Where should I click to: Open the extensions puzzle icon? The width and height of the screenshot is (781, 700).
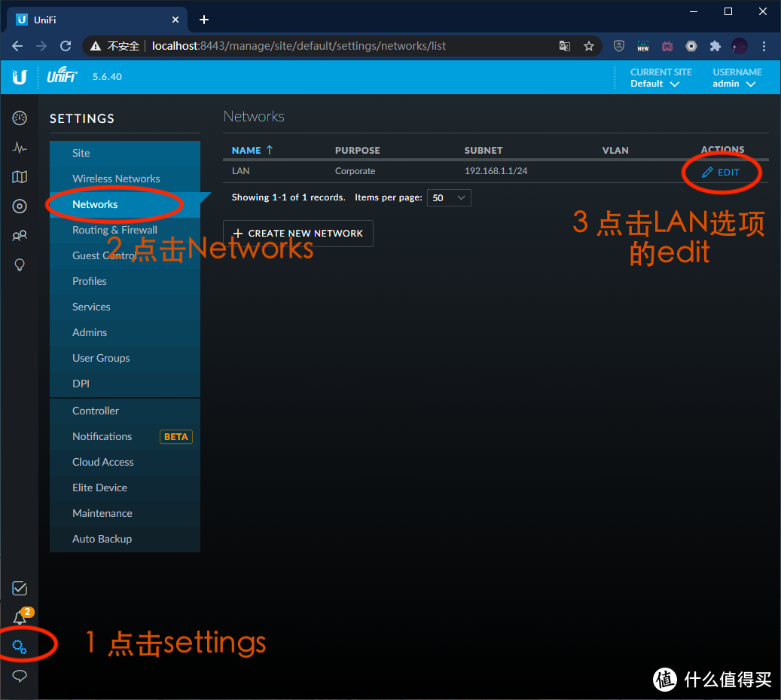(x=715, y=46)
